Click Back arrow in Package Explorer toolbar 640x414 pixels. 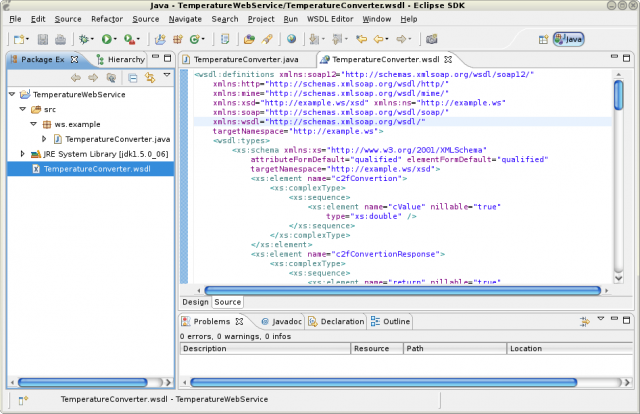[x=76, y=78]
